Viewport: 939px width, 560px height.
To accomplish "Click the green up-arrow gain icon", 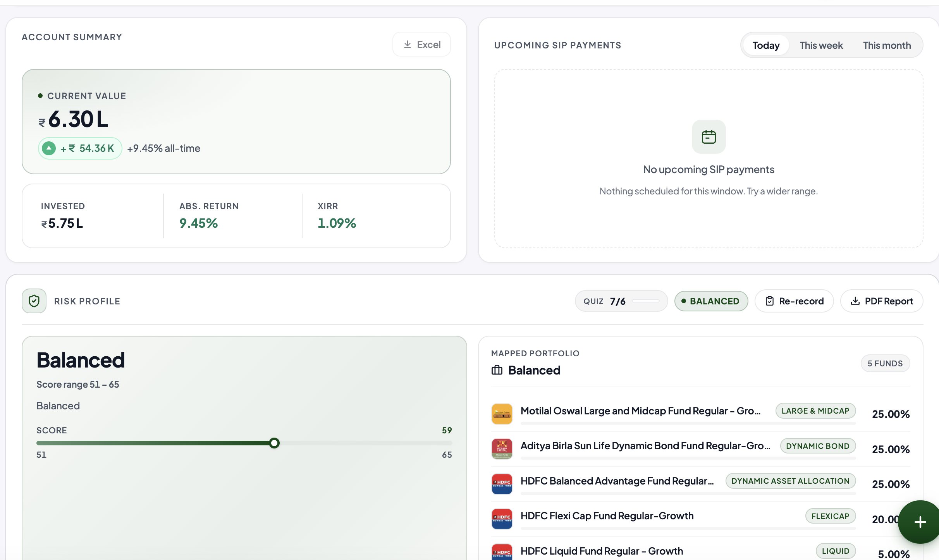I will click(x=49, y=148).
